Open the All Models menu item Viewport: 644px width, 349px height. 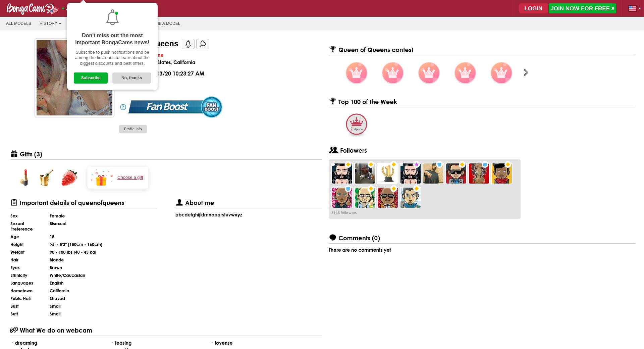click(x=18, y=23)
